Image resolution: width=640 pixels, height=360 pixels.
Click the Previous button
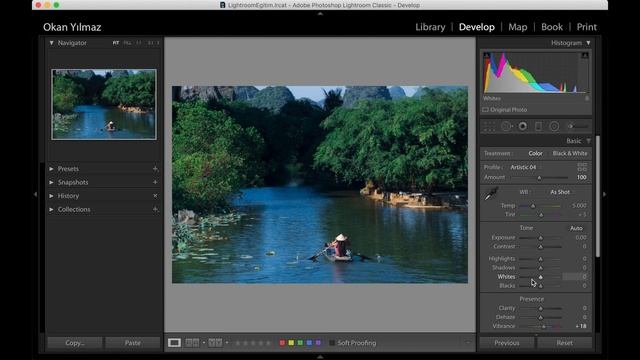tap(507, 343)
